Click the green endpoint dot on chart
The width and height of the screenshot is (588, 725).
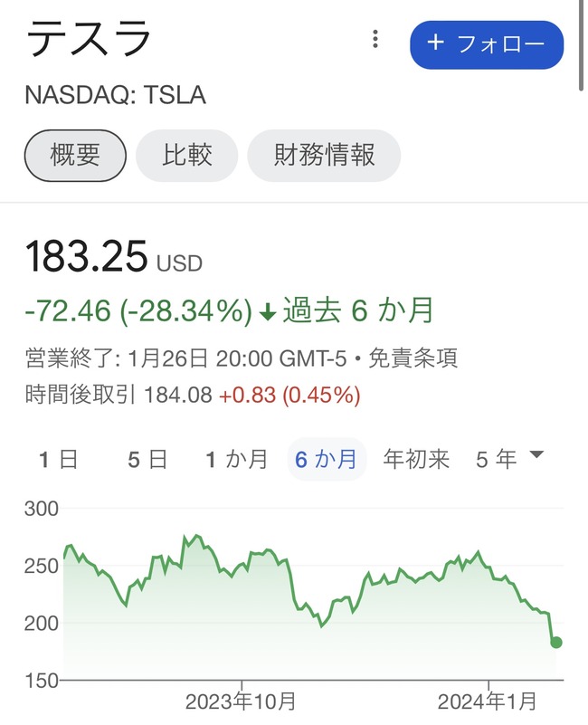(556, 642)
